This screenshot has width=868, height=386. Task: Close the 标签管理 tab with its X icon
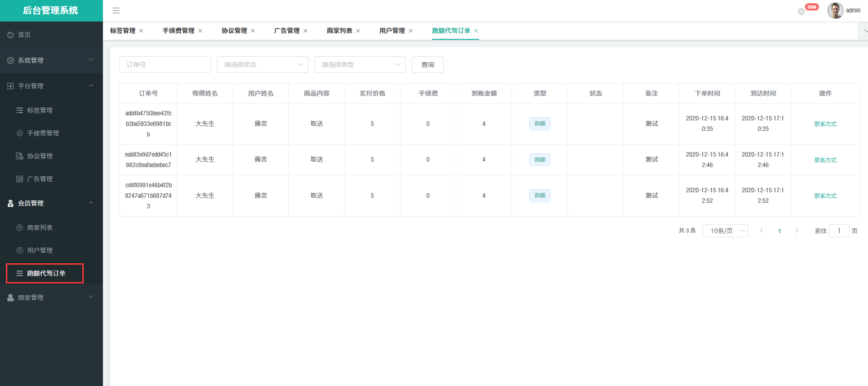[141, 31]
